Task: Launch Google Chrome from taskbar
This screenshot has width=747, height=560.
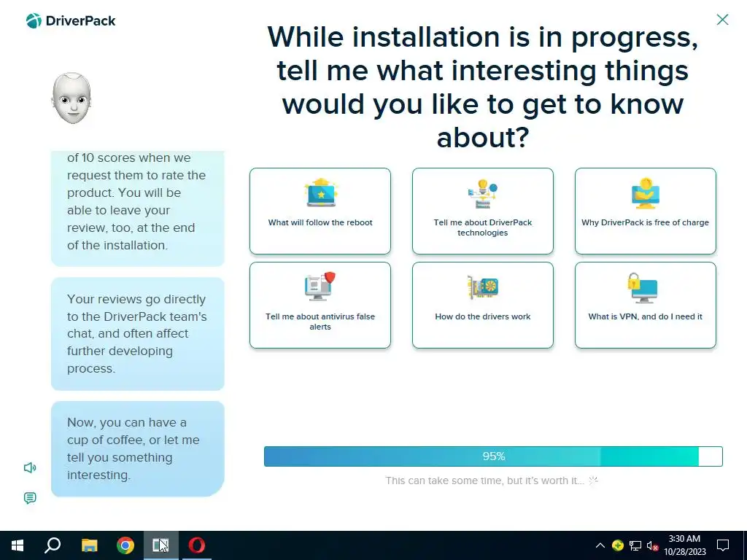Action: tap(125, 545)
